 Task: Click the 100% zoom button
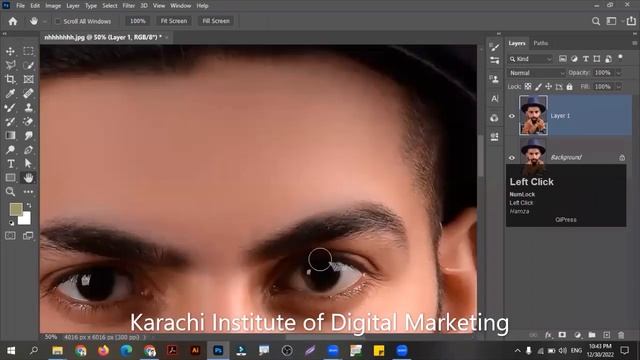[x=138, y=21]
